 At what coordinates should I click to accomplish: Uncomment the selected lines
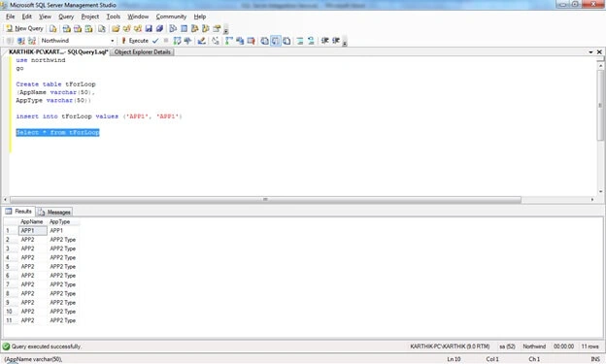click(311, 41)
